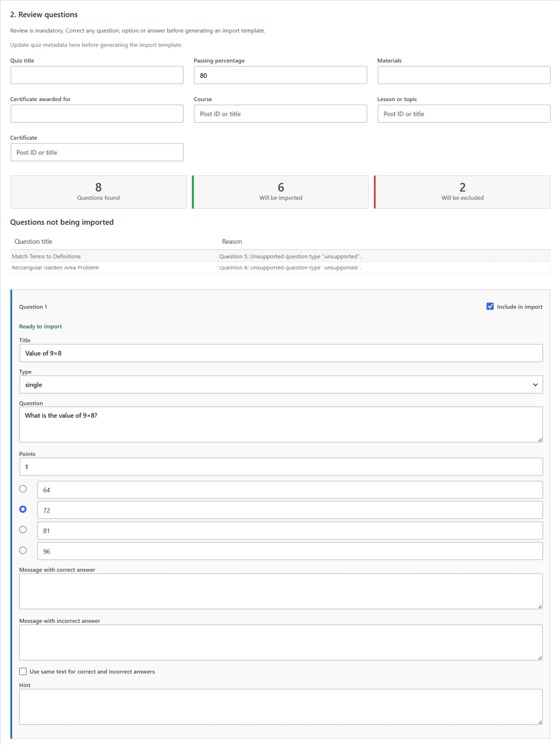
Task: Click the Message with incorrect answer textarea
Action: coord(281,643)
